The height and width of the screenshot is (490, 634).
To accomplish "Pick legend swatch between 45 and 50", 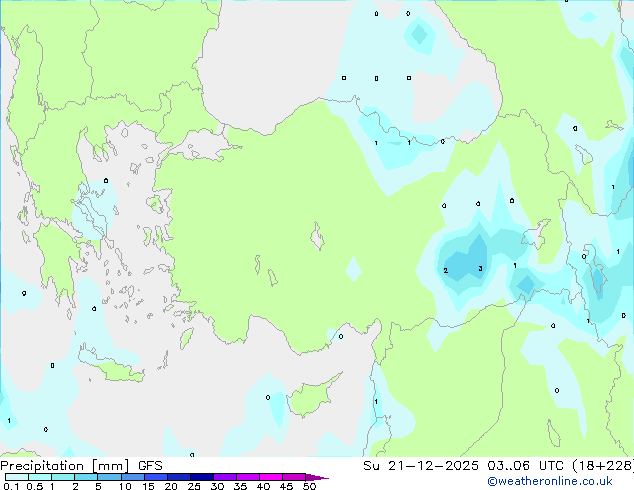I will [x=294, y=477].
